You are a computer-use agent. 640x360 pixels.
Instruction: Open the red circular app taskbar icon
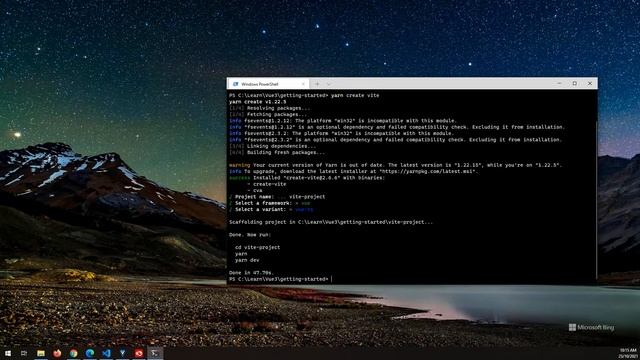coord(139,353)
